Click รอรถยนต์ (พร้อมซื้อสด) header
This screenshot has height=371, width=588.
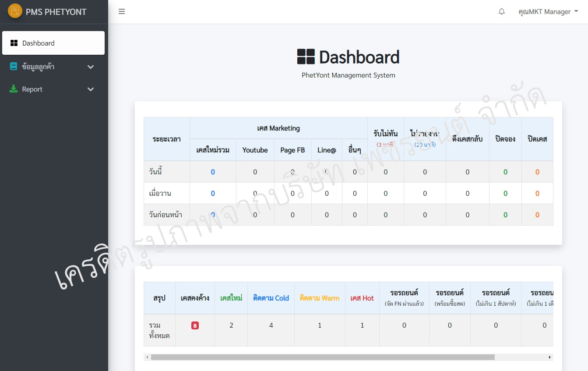pos(450,298)
